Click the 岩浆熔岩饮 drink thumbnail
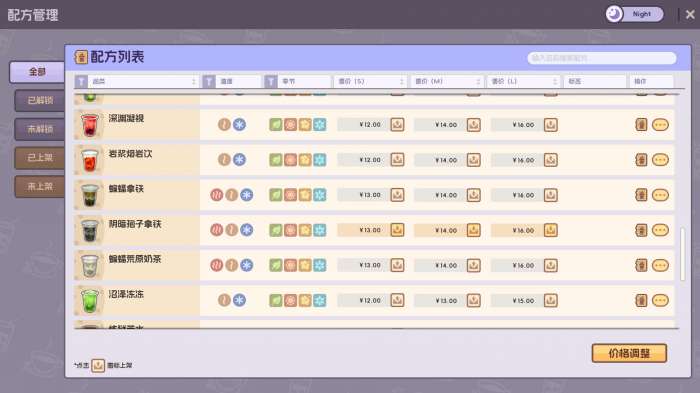 click(x=89, y=159)
